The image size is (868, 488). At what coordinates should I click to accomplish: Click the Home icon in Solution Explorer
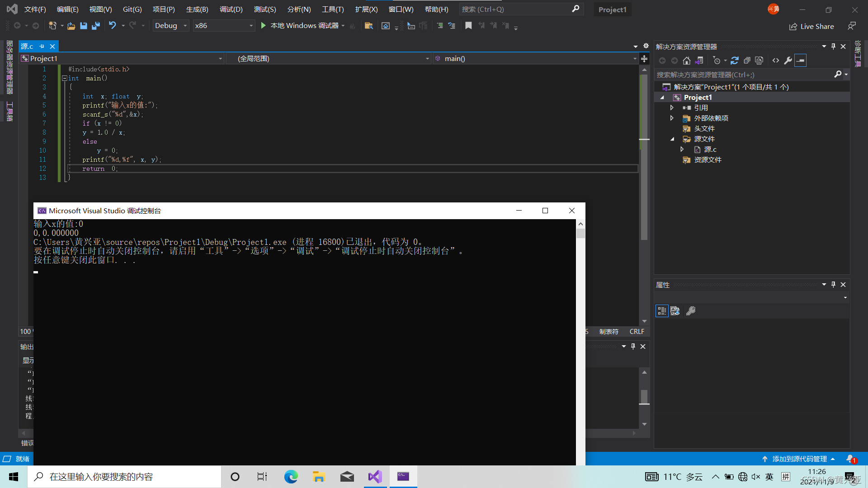[687, 61]
